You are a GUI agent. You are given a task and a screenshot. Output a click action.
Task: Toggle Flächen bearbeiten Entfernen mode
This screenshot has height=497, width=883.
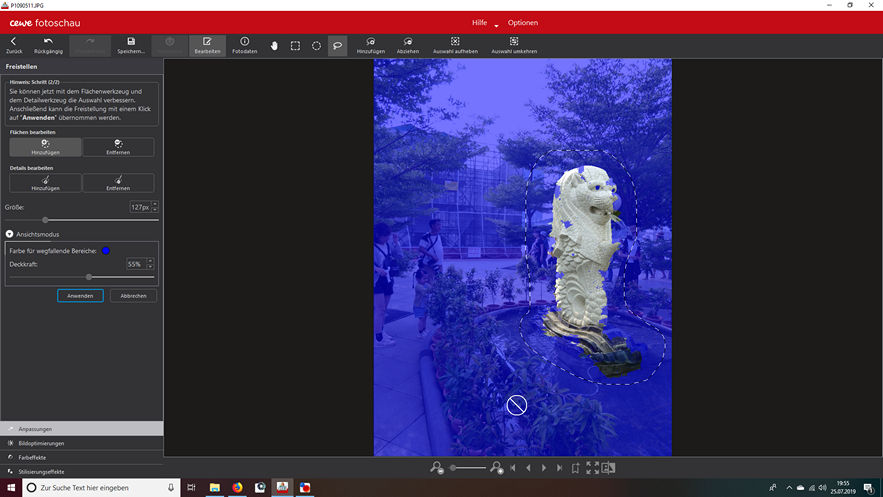(118, 147)
